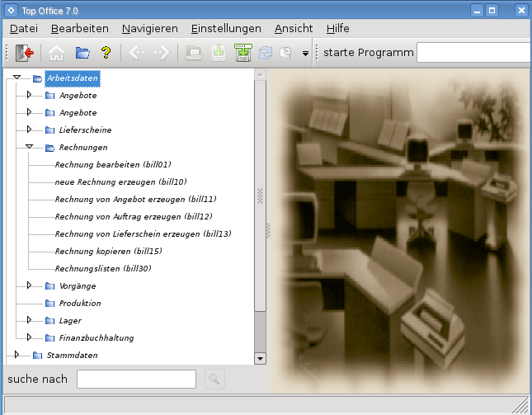Select Rechnung von Auftrag erzeugen (bill12)
The width and height of the screenshot is (532, 415).
(x=134, y=217)
